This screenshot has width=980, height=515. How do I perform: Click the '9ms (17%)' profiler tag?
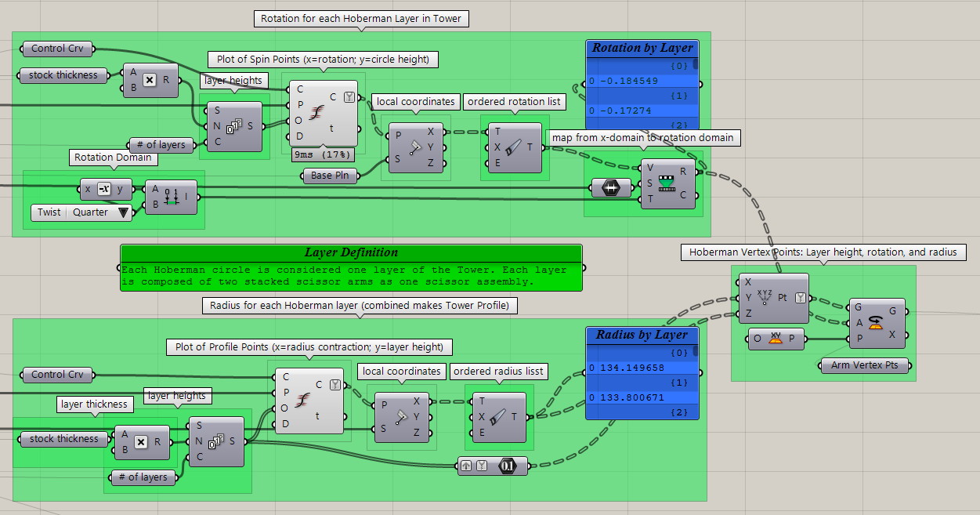pos(324,154)
